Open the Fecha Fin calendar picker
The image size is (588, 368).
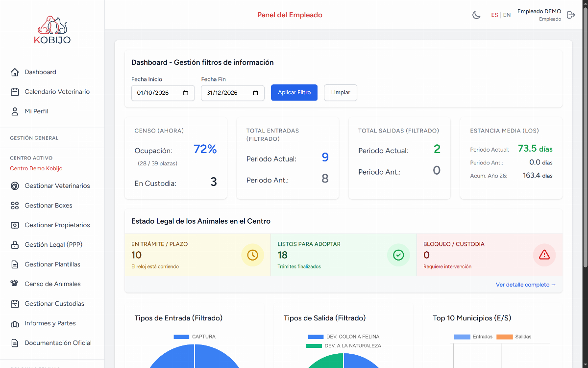coord(256,93)
